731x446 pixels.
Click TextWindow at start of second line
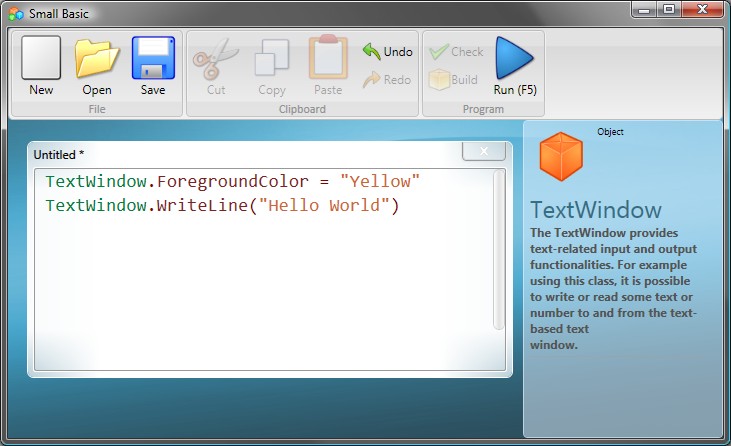pos(96,206)
